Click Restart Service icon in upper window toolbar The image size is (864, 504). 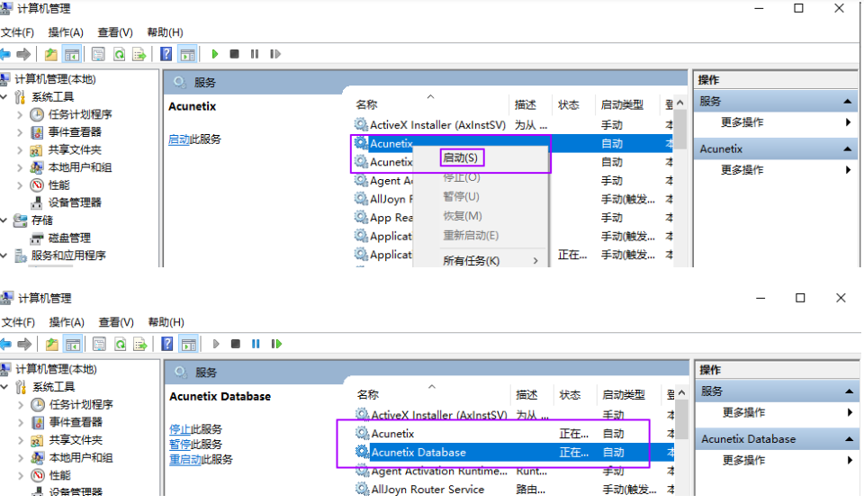(x=275, y=54)
